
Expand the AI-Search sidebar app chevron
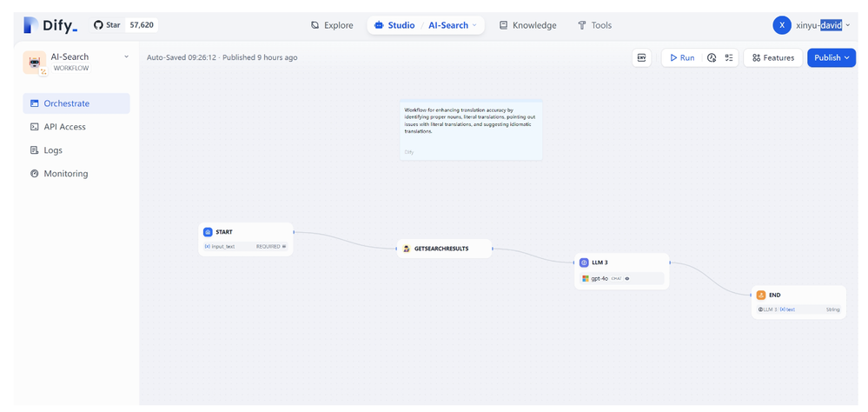click(126, 56)
